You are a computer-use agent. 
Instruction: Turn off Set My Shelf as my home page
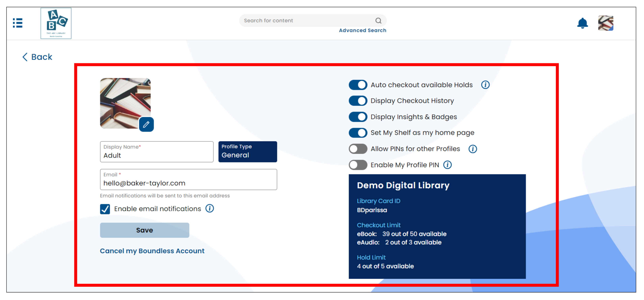[x=358, y=133]
